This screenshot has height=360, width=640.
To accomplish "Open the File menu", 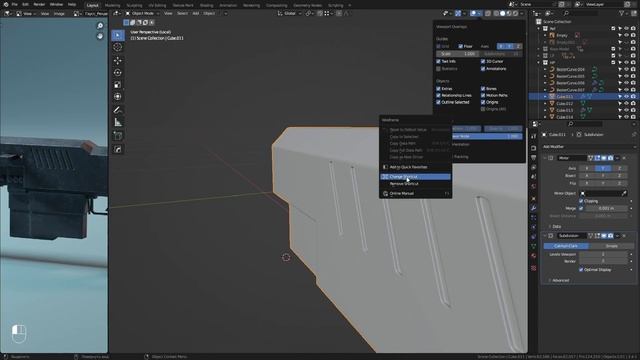I will click(15, 4).
